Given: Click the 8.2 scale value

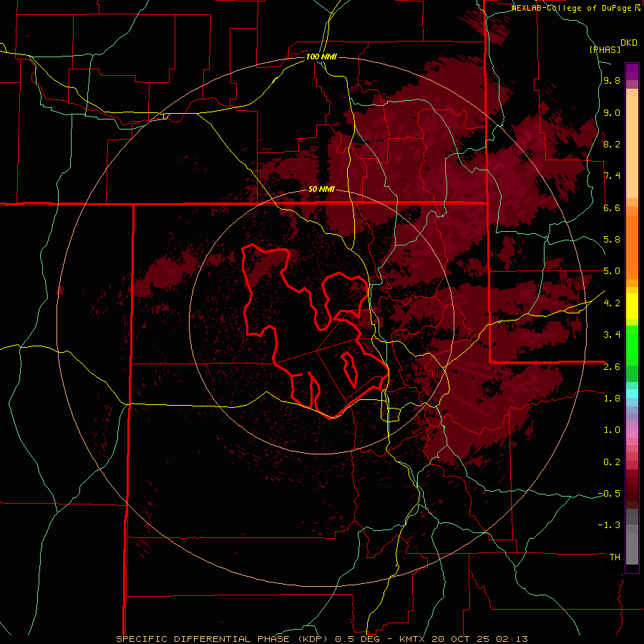Looking at the screenshot, I should [x=612, y=144].
